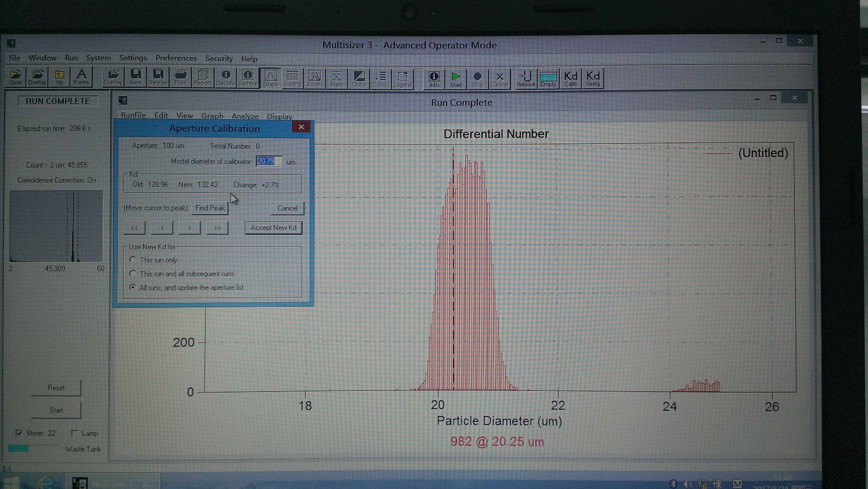Screen dimensions: 868x489
Task: Click the Kd Calib toolbar icon
Action: pyautogui.click(x=570, y=78)
